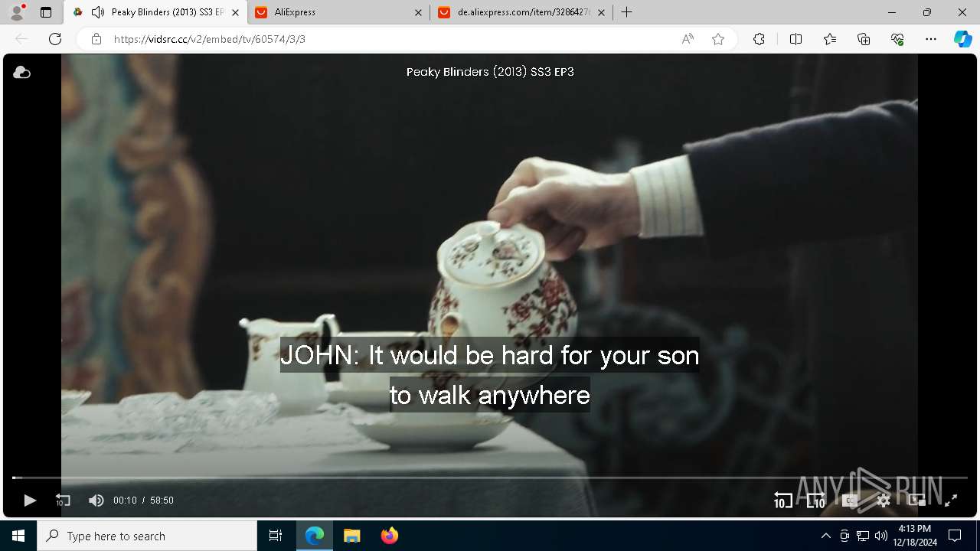Toggle Edge split screen
Screen dimensions: 980x551
795,39
